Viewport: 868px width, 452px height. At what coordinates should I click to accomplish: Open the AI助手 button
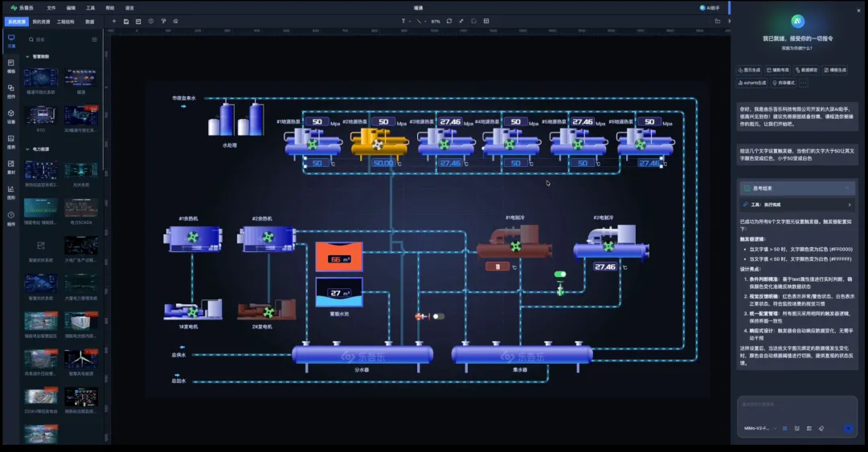coord(710,8)
